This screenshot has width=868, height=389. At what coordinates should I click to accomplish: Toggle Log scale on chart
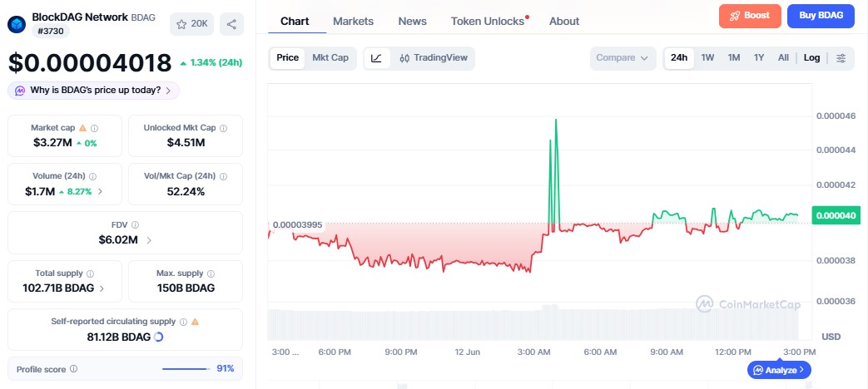point(812,58)
